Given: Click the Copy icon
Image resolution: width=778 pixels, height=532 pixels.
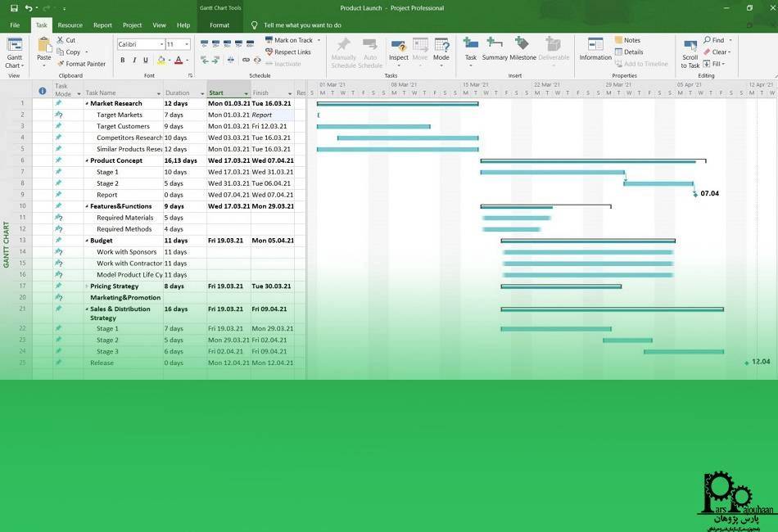Looking at the screenshot, I should click(x=60, y=52).
